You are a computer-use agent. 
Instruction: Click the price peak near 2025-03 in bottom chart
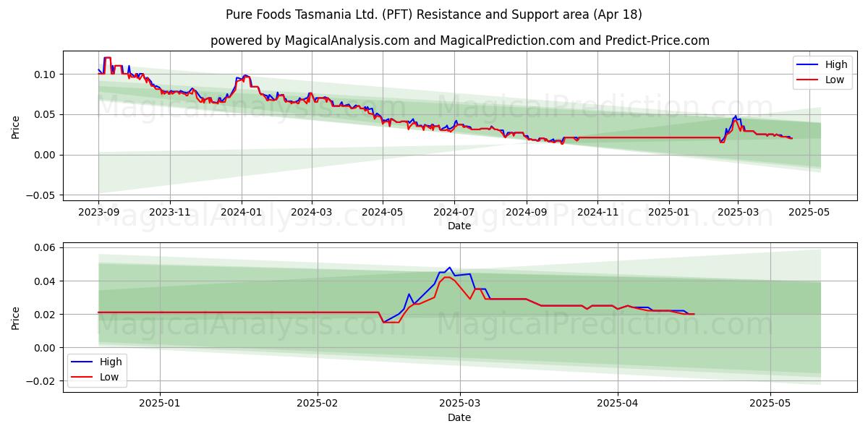click(x=449, y=268)
